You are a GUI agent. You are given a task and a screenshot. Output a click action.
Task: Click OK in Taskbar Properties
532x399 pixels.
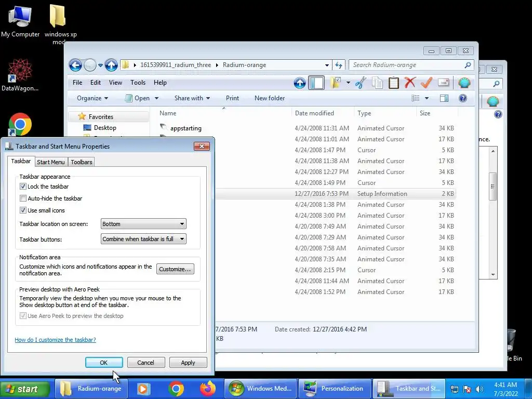[x=104, y=362]
